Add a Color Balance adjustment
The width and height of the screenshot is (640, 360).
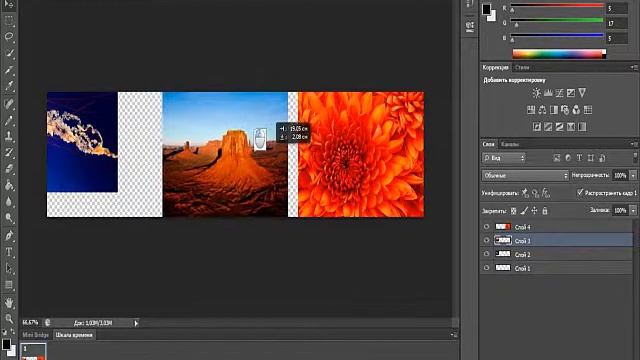pyautogui.click(x=542, y=110)
